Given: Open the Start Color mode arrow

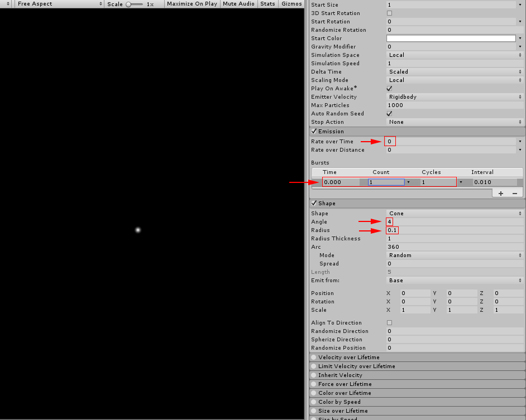Looking at the screenshot, I should pyautogui.click(x=520, y=38).
